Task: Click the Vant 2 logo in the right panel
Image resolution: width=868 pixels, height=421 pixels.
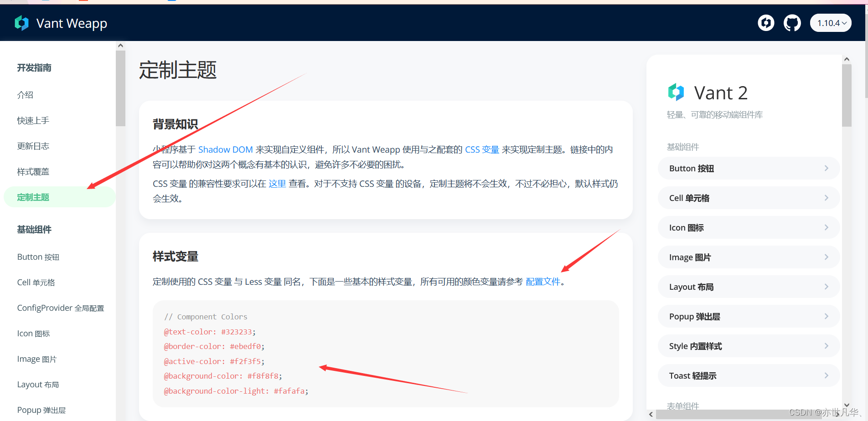Action: click(676, 92)
